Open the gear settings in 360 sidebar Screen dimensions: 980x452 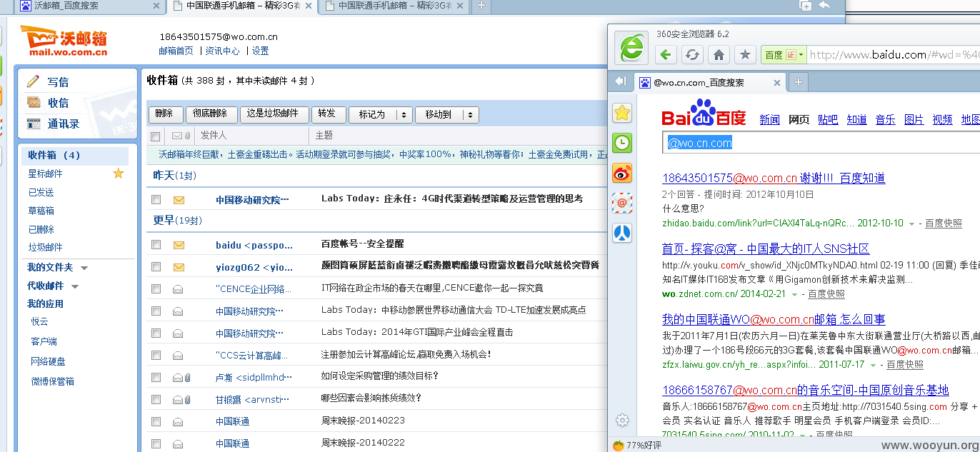pos(622,421)
